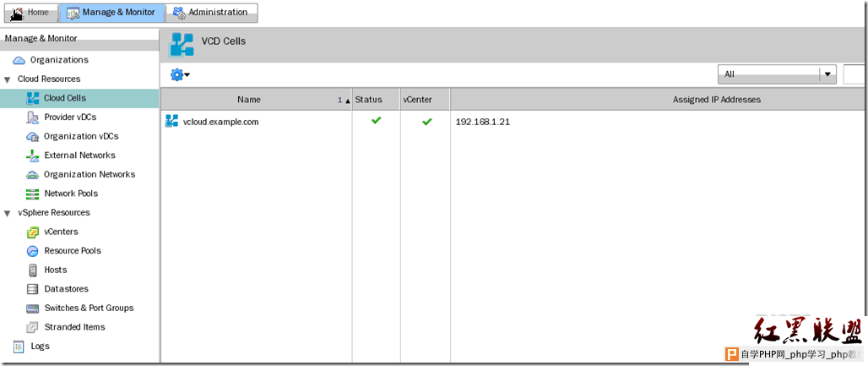Click the vcloud.example.com cell icon
This screenshot has height=366, width=868.
pyautogui.click(x=171, y=122)
